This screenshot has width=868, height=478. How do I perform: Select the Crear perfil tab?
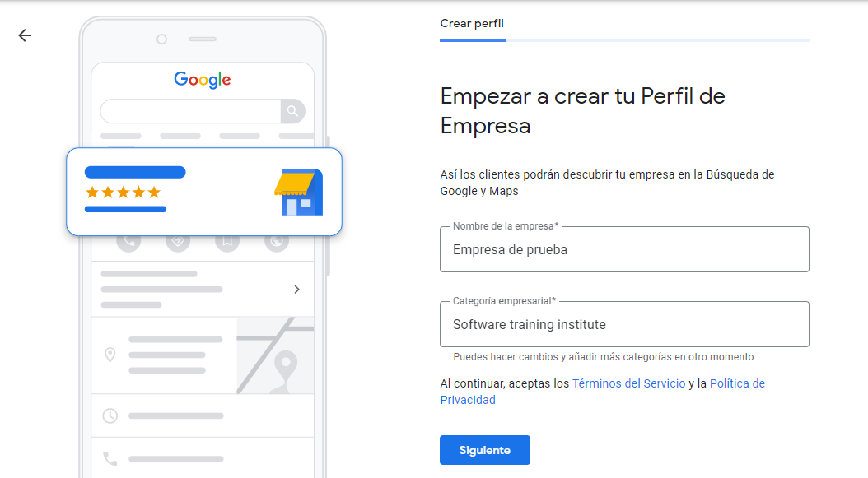[x=472, y=23]
